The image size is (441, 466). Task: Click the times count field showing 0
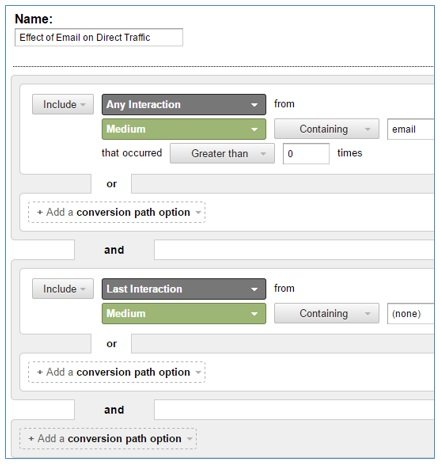(306, 154)
